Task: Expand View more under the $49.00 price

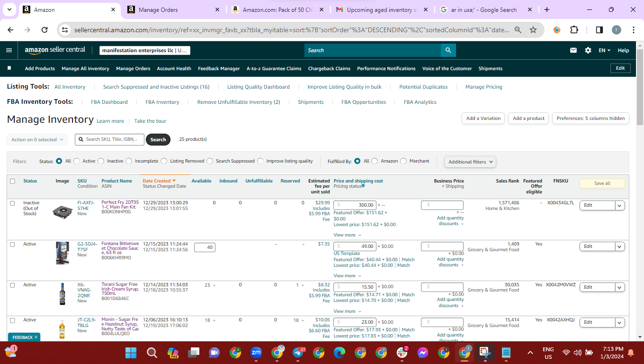Action: 347,276
